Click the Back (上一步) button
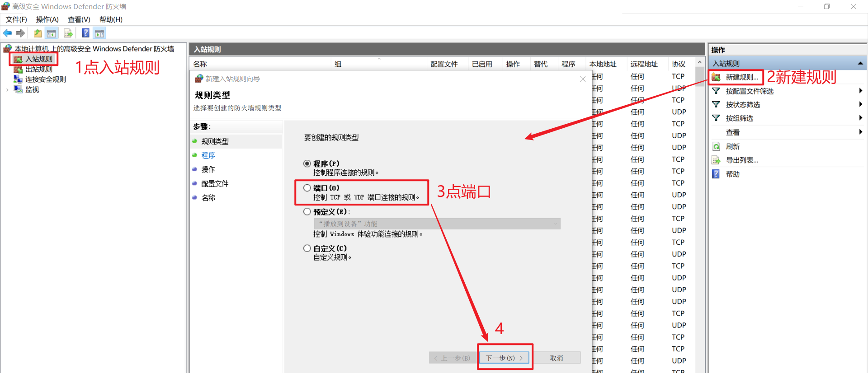868x373 pixels. pyautogui.click(x=452, y=358)
